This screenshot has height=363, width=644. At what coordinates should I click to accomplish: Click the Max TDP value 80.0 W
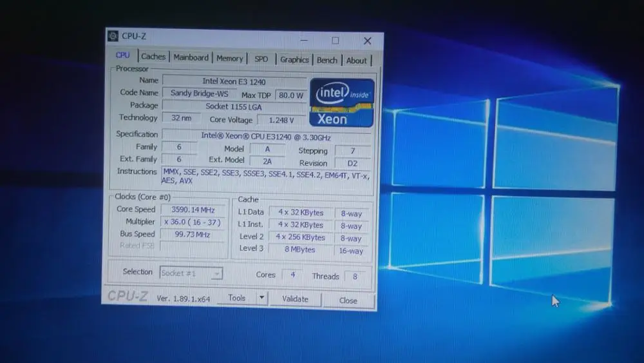[291, 95]
